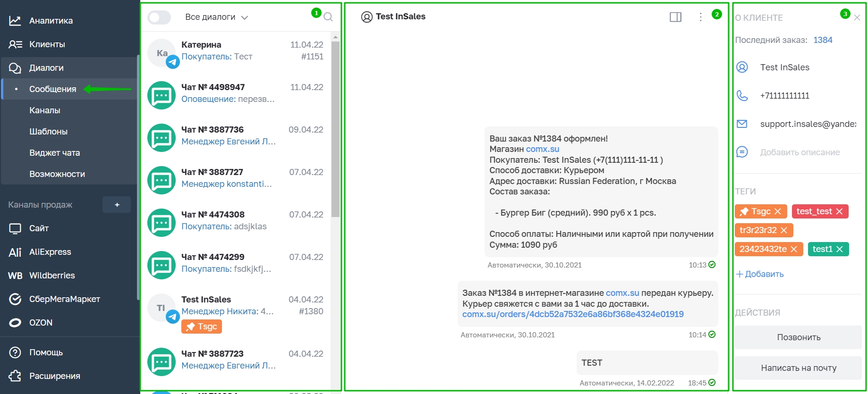Click the OZON channel icon
Viewport: 868px width, 394px height.
pos(15,323)
